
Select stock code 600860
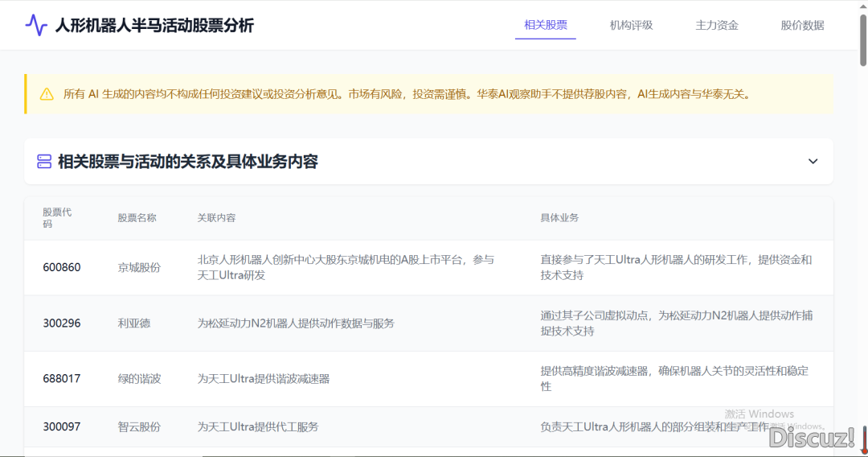[61, 268]
